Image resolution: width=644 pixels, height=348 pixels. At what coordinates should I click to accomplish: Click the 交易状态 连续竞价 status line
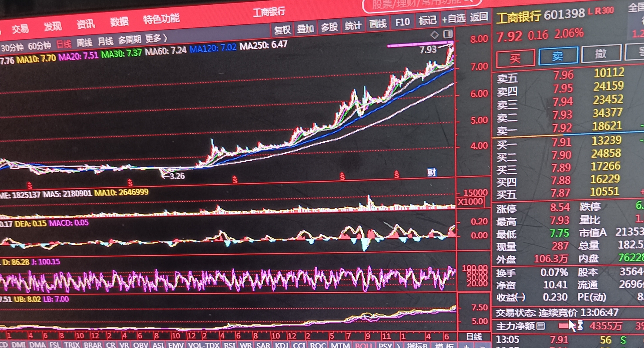(557, 313)
